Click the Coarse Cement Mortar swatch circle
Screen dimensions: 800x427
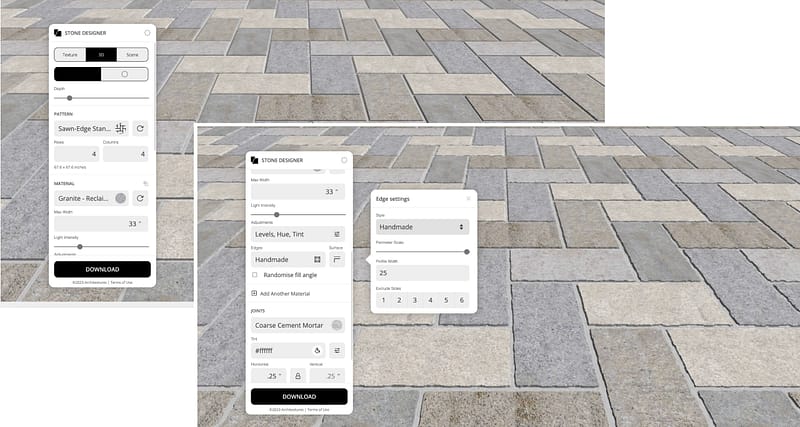click(337, 325)
